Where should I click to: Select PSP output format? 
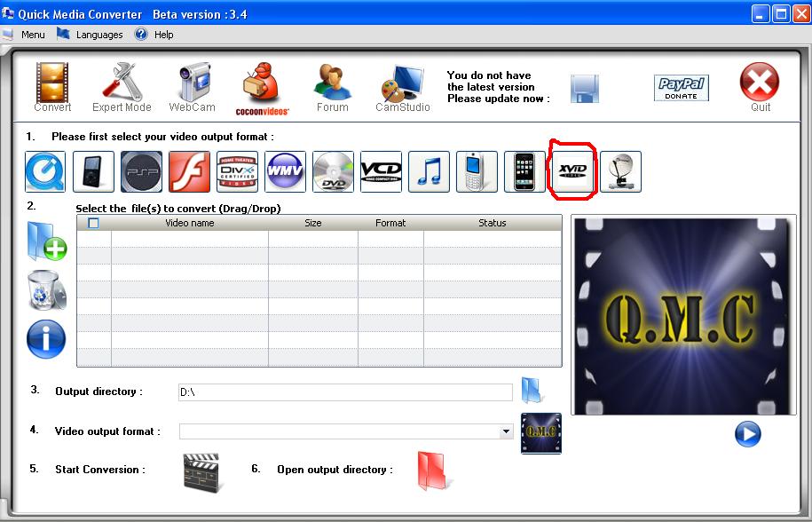[141, 171]
